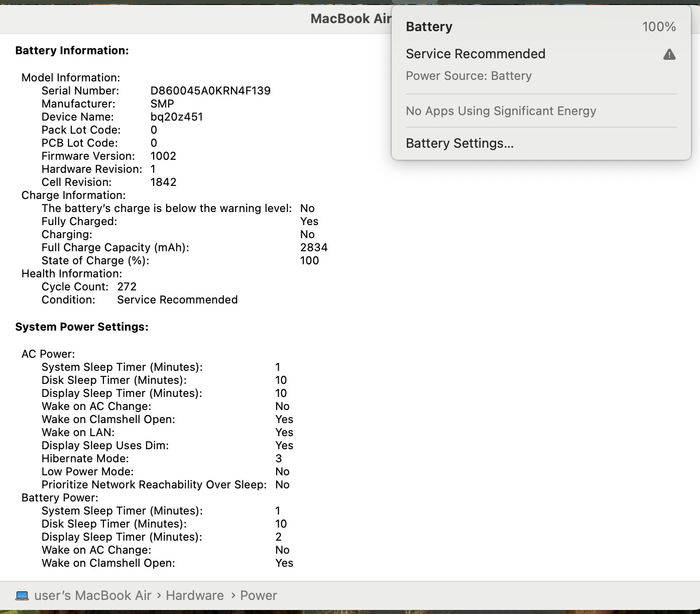Click the "Model Information:" label
This screenshot has width=700, height=614.
[x=71, y=78]
